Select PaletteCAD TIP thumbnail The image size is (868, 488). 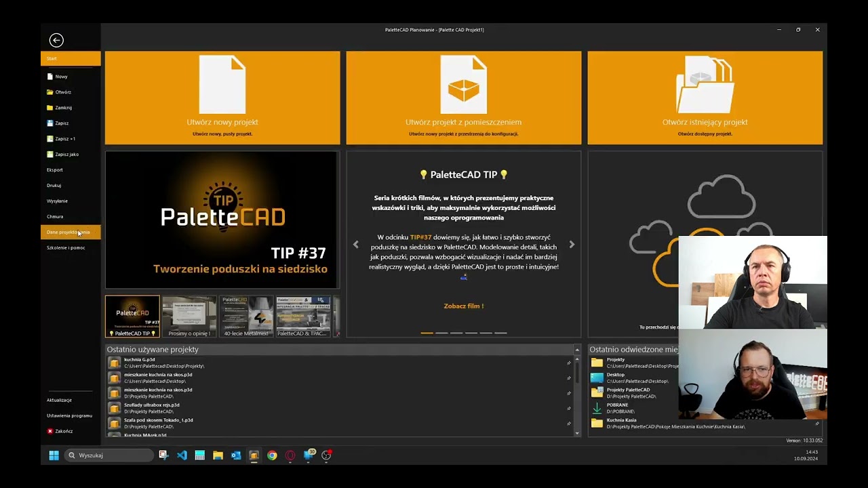click(133, 317)
